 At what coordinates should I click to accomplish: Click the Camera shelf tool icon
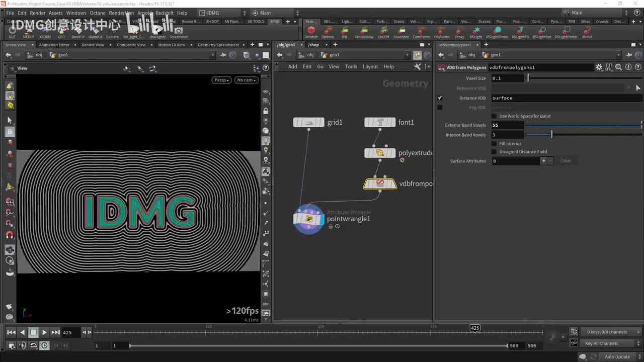[112, 30]
